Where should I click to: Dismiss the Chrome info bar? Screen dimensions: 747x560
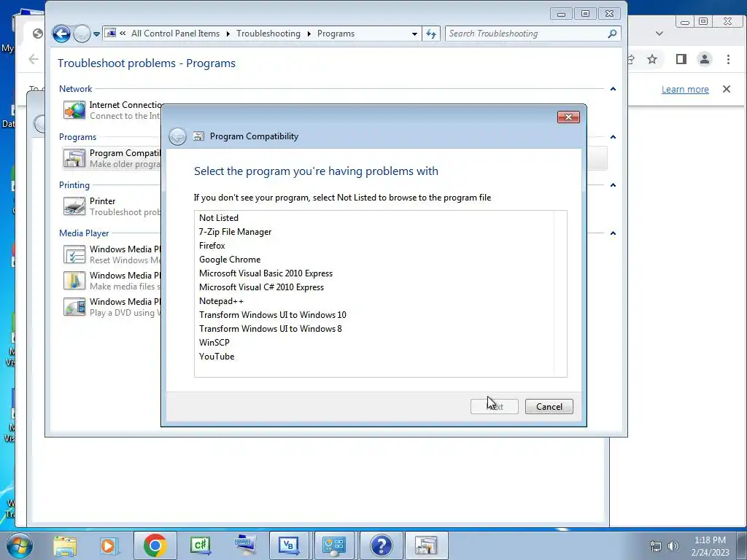click(727, 89)
